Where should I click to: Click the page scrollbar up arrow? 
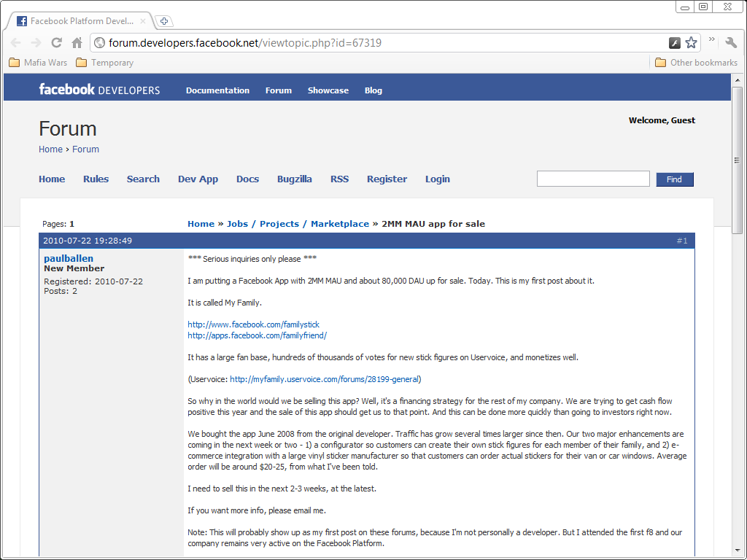click(x=737, y=80)
